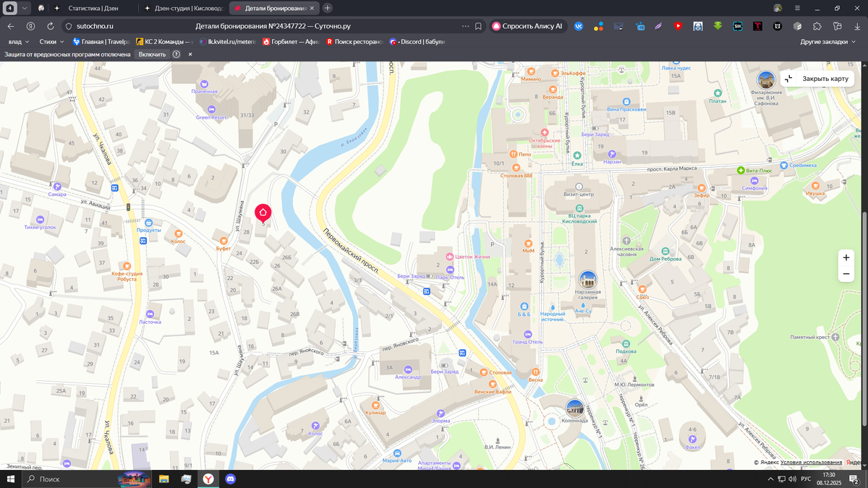Click the Визит-центр label on map
The width and height of the screenshot is (868, 488).
click(x=579, y=194)
